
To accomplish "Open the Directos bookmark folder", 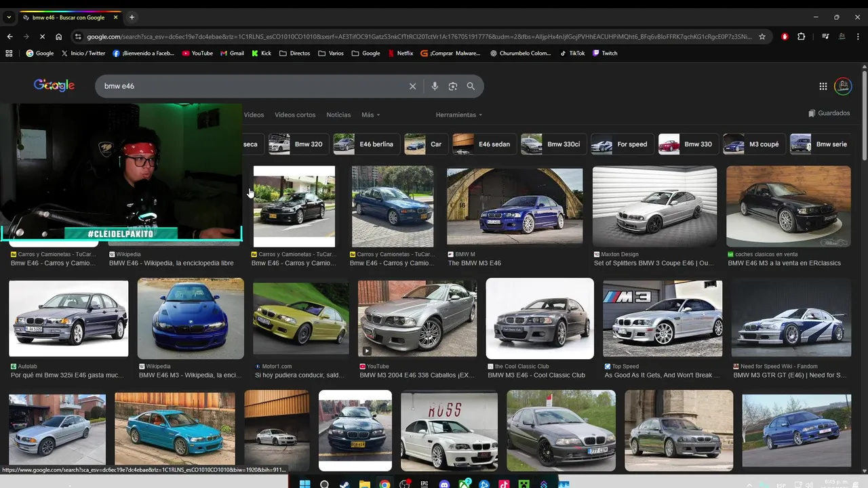I will [x=295, y=53].
